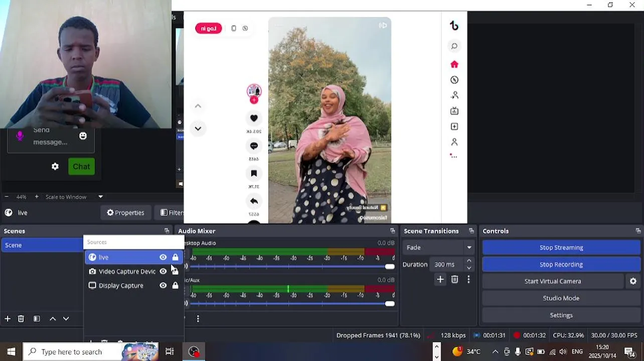This screenshot has width=644, height=361.
Task: Undock the Scenes panel via its float icon
Action: (167, 231)
